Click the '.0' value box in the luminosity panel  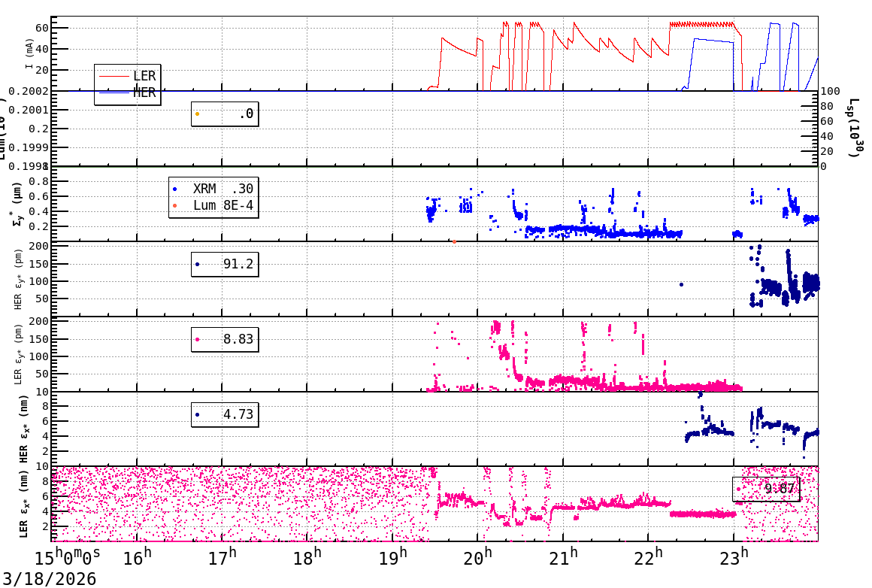225,114
